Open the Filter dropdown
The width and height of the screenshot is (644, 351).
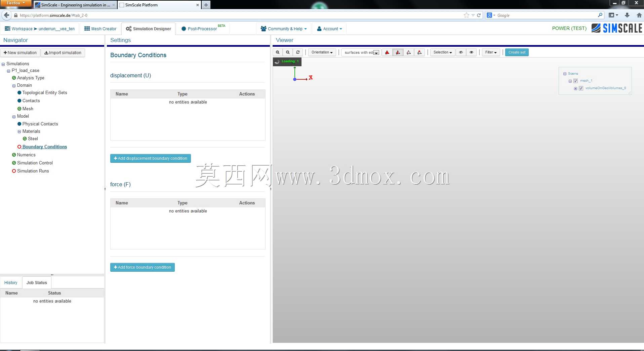click(491, 52)
